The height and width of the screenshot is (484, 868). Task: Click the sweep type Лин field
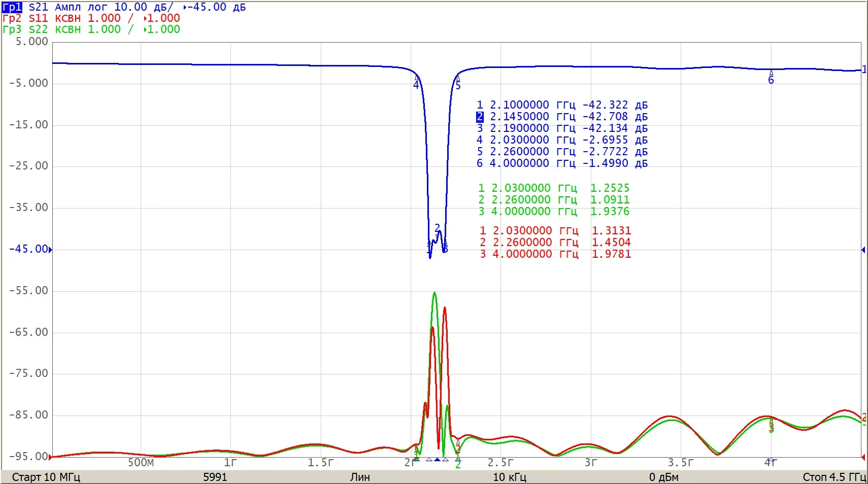click(360, 477)
